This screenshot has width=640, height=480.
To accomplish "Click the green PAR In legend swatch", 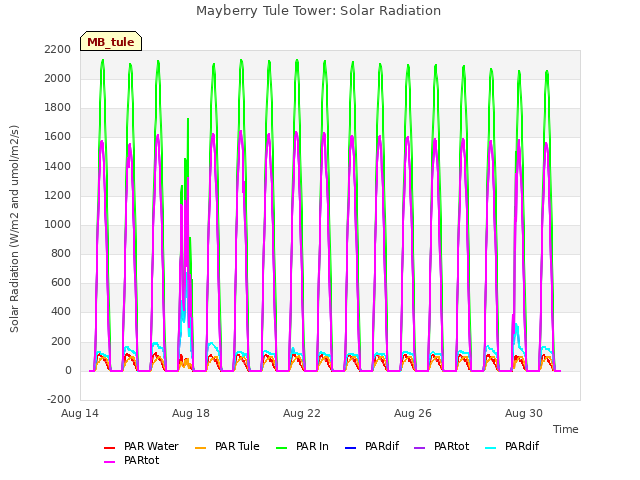I will 282,448.
